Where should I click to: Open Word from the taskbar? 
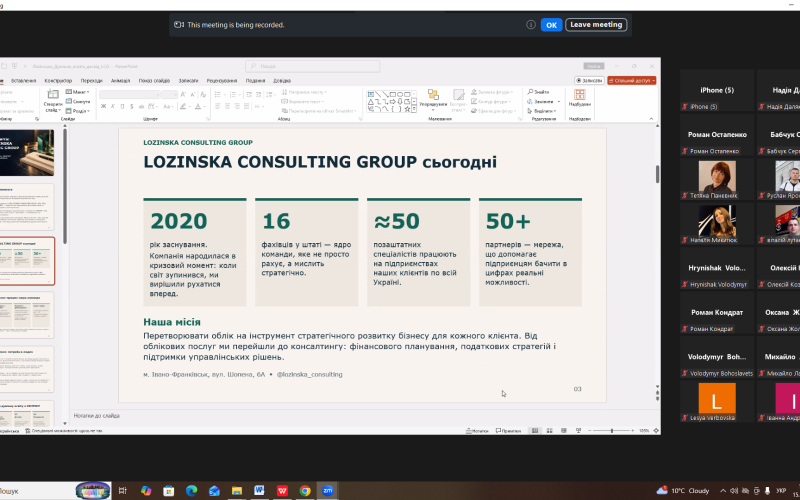(x=259, y=491)
